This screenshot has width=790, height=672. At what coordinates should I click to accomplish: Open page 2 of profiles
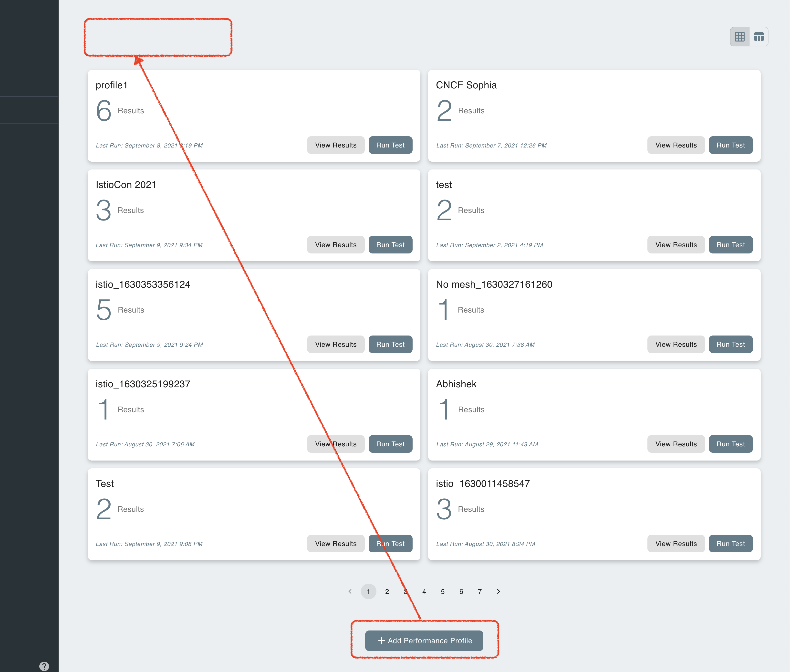click(x=387, y=592)
